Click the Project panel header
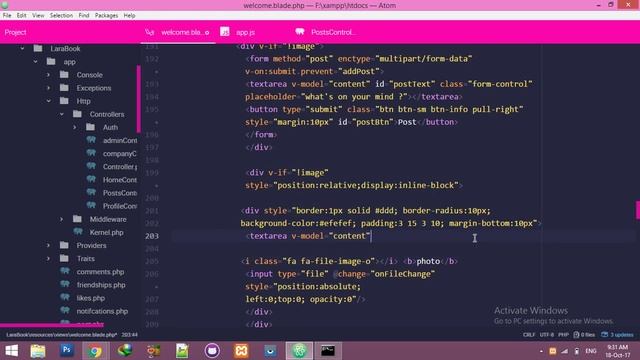This screenshot has width=640, height=360. tap(16, 32)
